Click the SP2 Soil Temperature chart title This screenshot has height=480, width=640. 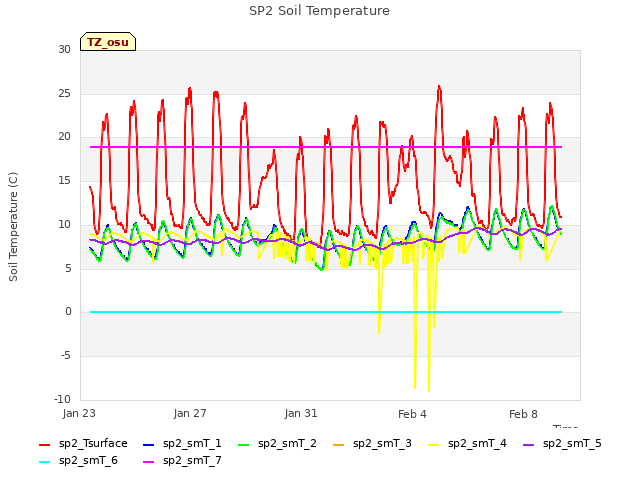pyautogui.click(x=320, y=11)
